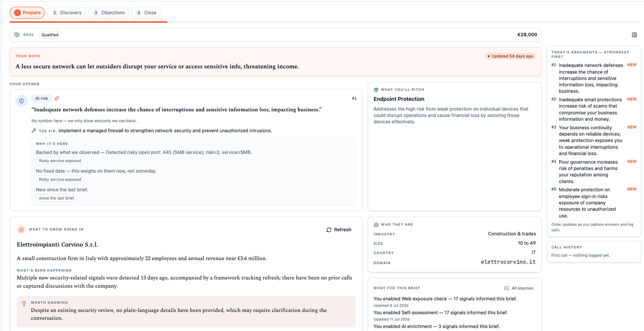
Task: Click the shield icon beside the opener
Action: pos(21,101)
